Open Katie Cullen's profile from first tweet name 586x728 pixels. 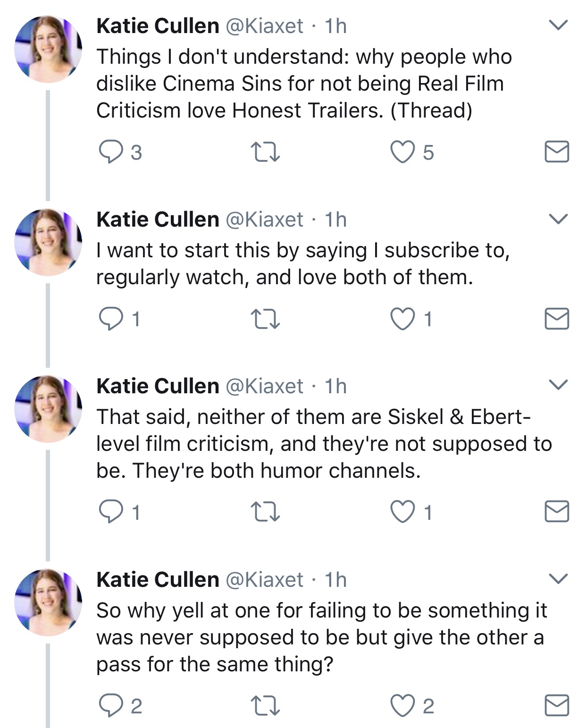158,25
